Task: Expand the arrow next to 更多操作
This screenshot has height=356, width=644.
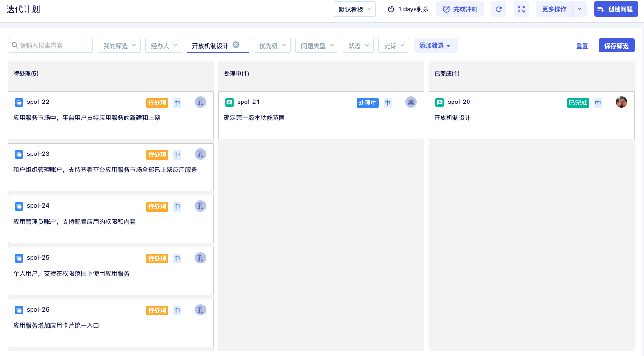Action: tap(580, 9)
